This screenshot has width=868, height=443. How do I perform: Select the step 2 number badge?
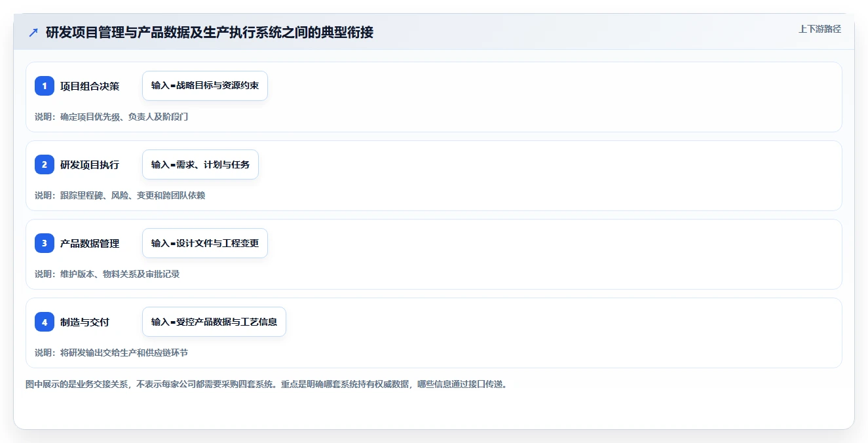pos(45,164)
